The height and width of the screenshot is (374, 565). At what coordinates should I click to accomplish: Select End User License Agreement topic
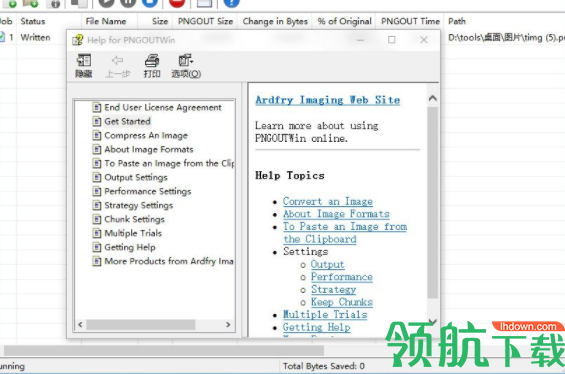pyautogui.click(x=163, y=107)
